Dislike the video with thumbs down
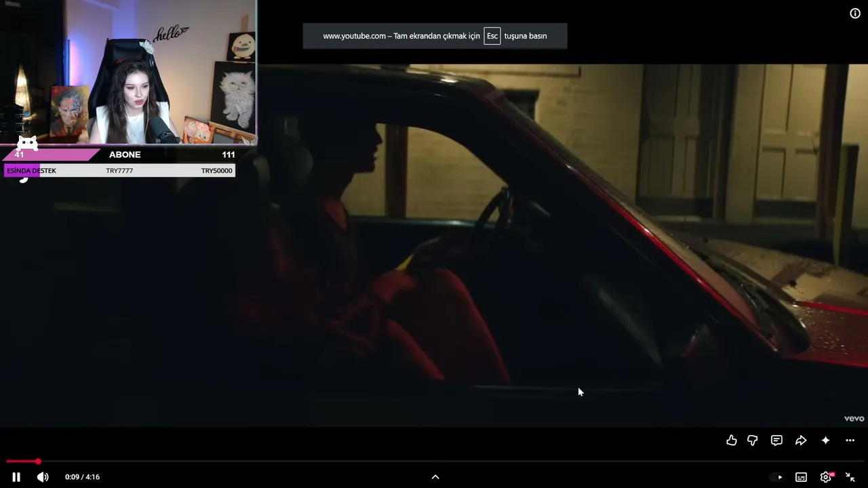 [753, 441]
